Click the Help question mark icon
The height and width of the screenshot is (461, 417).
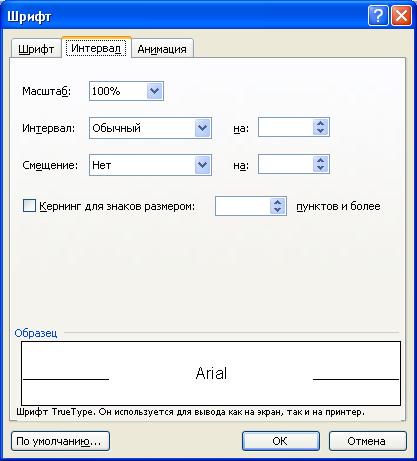378,16
